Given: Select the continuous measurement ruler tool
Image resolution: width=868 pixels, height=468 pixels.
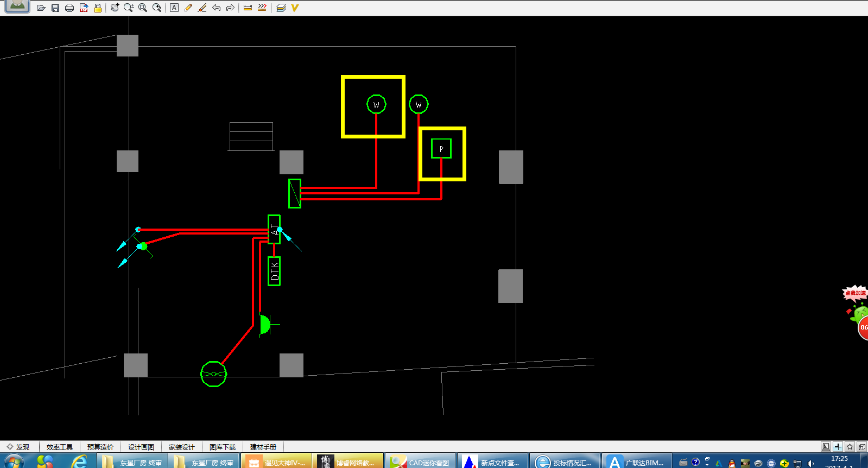Looking at the screenshot, I should click(x=262, y=8).
